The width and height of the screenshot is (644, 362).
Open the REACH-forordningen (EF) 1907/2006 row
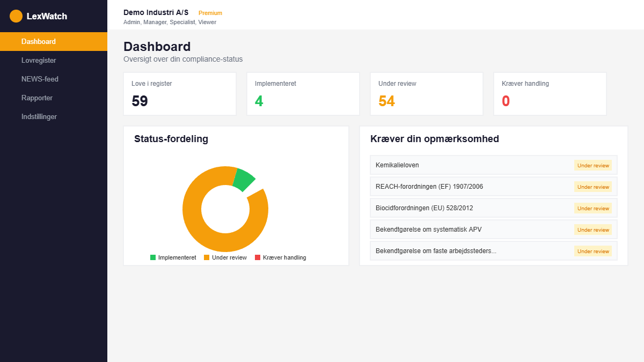click(x=494, y=187)
